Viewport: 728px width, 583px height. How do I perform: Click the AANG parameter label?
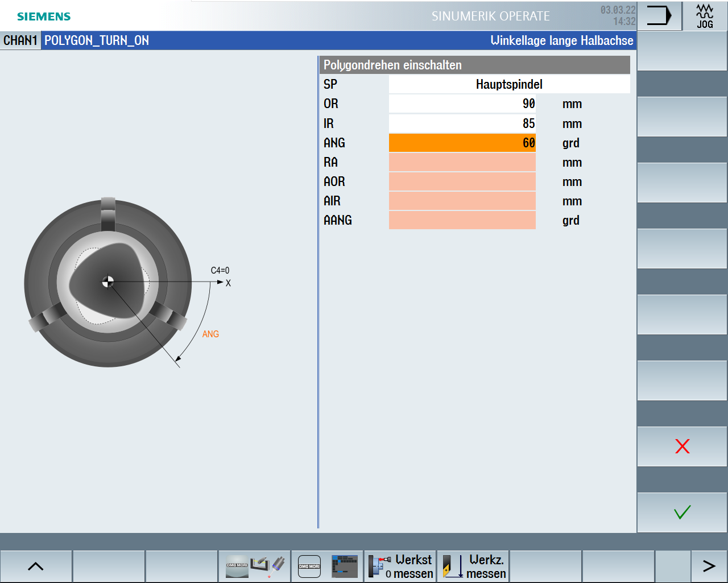coord(338,220)
